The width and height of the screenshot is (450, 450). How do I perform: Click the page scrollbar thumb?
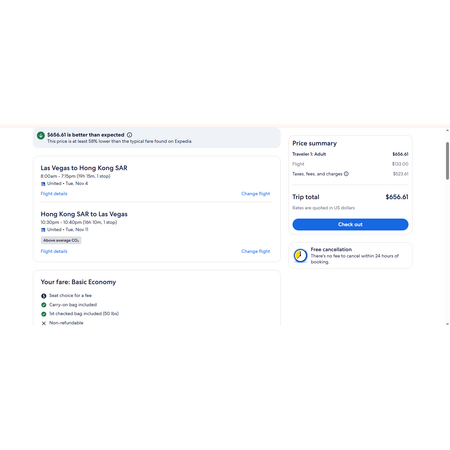pos(447,161)
